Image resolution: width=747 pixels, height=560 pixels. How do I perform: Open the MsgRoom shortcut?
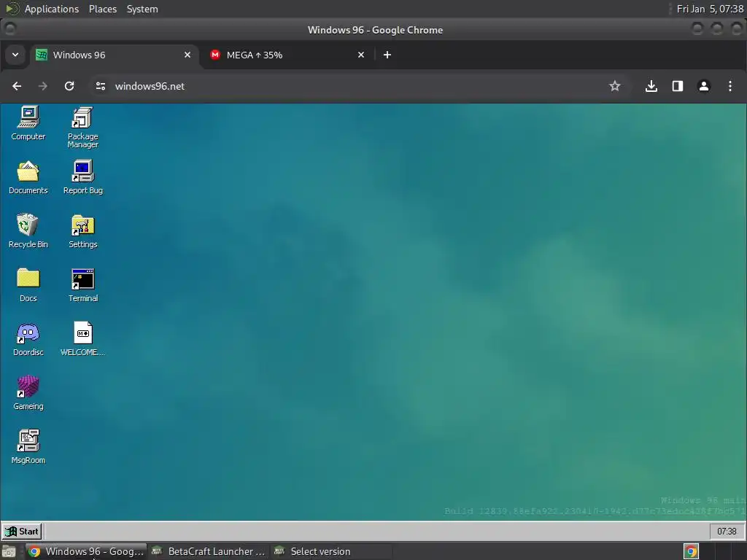[28, 447]
